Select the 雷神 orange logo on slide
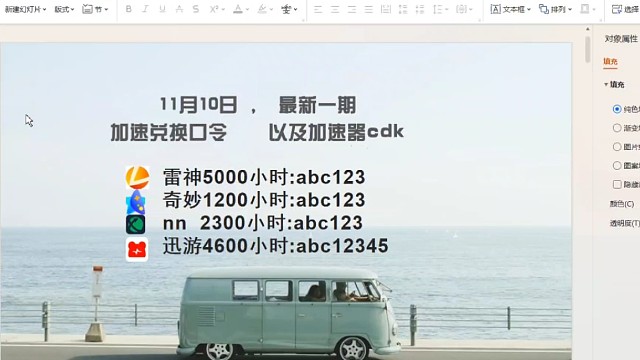Image resolution: width=640 pixels, height=360 pixels. pos(137,177)
